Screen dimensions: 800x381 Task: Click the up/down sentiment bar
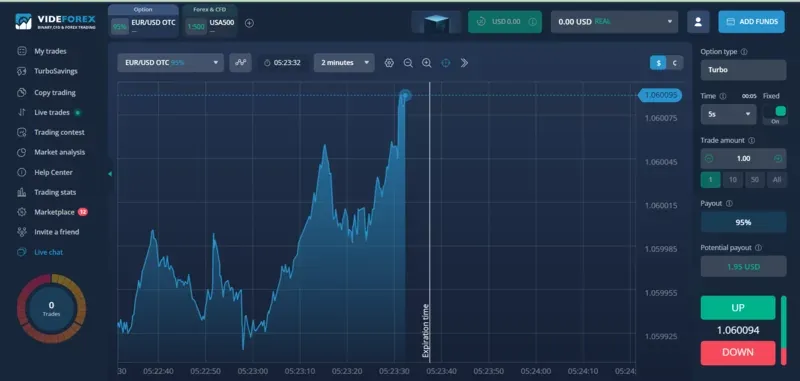coord(784,331)
